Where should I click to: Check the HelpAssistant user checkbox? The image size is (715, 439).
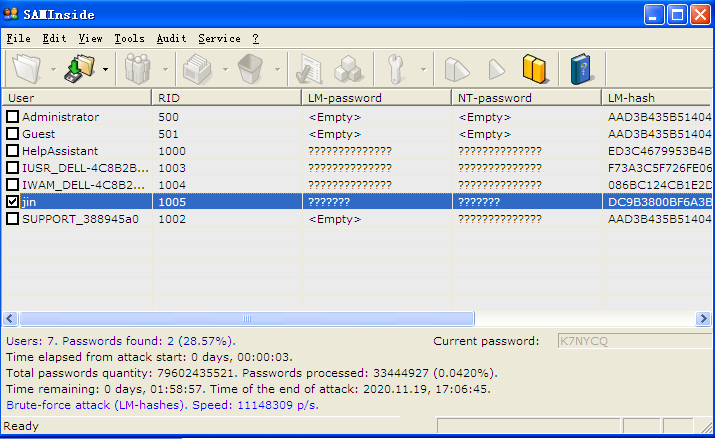(x=12, y=150)
